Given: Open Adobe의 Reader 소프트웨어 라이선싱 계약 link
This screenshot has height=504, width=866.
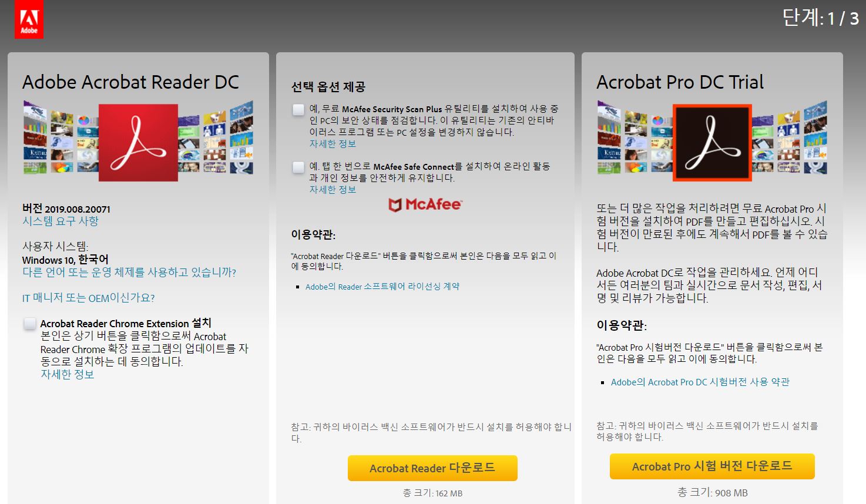Looking at the screenshot, I should [x=382, y=287].
